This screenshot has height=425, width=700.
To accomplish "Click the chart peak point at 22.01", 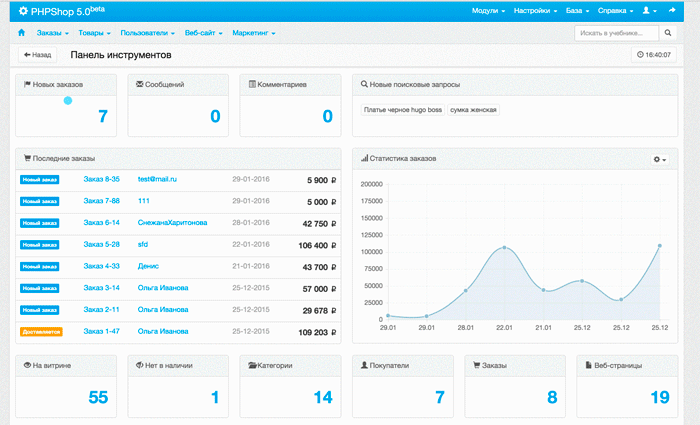I will (x=504, y=247).
